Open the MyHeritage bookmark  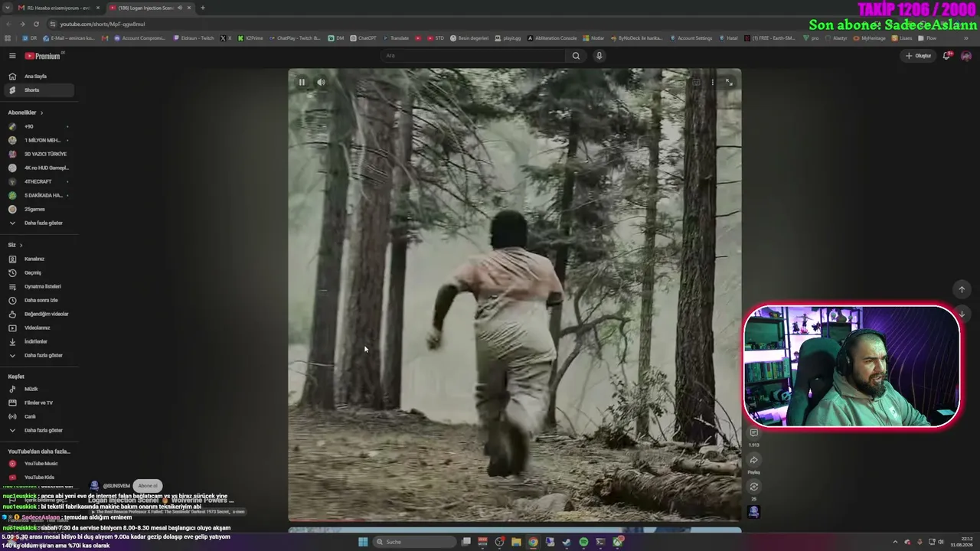coord(869,38)
